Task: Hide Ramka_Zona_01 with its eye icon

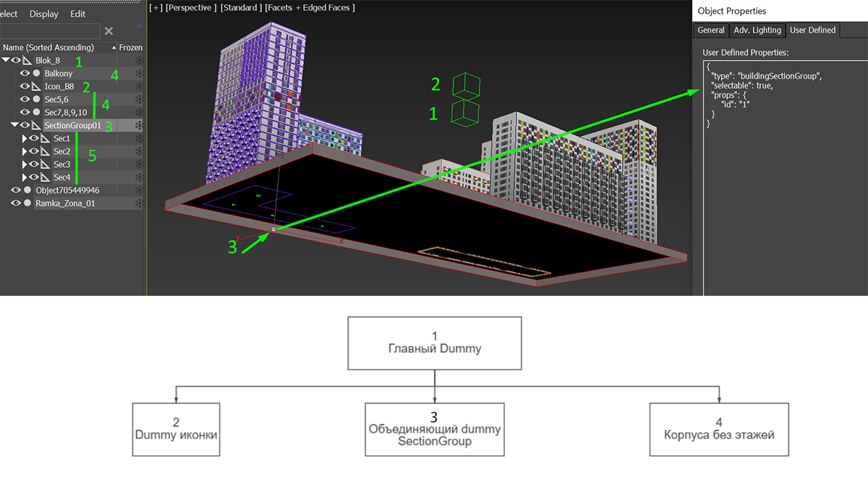Action: click(16, 203)
